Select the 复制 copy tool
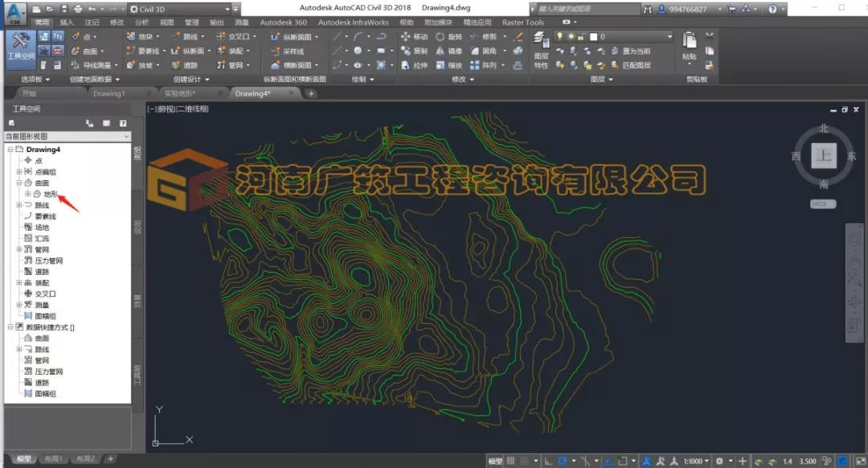Viewport: 868px width, 468px height. click(x=414, y=51)
